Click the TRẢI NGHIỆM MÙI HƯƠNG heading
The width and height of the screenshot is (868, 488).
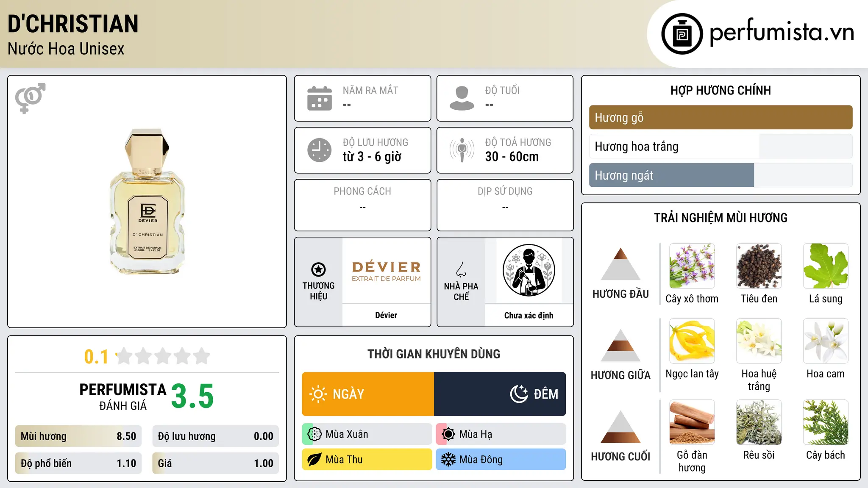click(721, 218)
